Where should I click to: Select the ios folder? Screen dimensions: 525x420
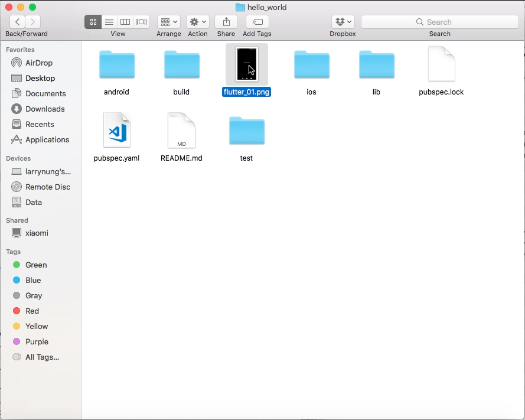click(x=312, y=64)
